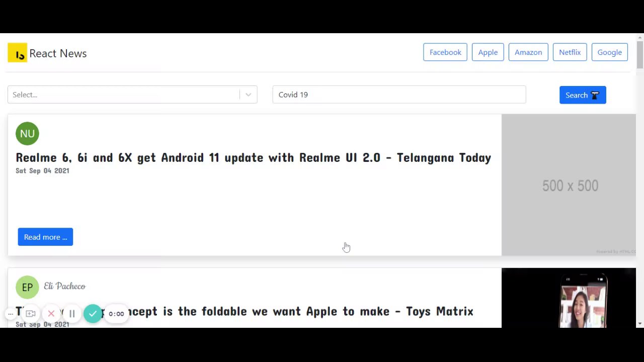Click the Search button
This screenshot has width=644, height=362.
coord(583,95)
